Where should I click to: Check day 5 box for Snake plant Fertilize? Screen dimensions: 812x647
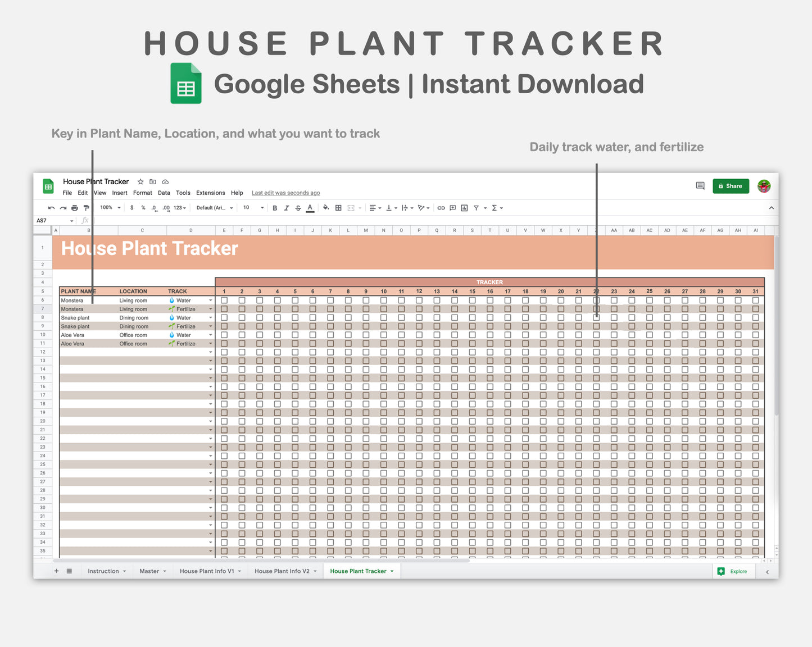tap(295, 326)
